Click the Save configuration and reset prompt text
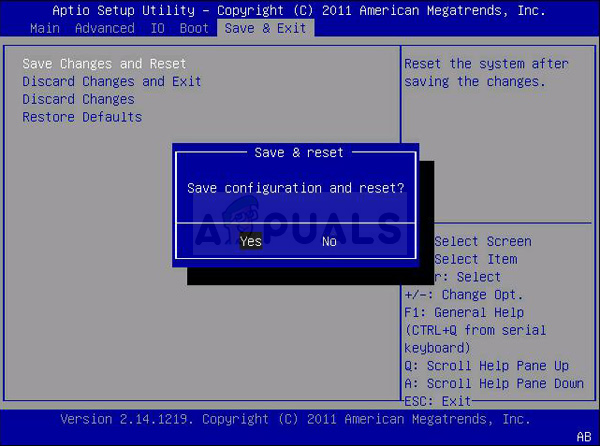The image size is (600, 446). coord(295,188)
